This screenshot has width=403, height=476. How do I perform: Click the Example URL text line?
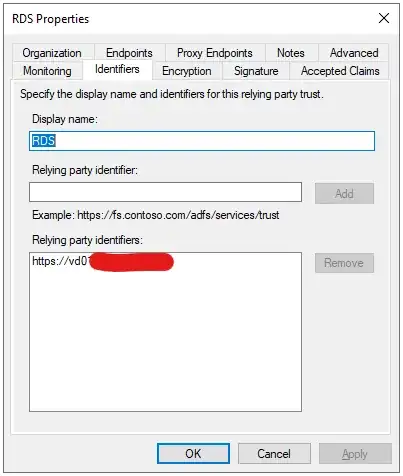click(156, 215)
